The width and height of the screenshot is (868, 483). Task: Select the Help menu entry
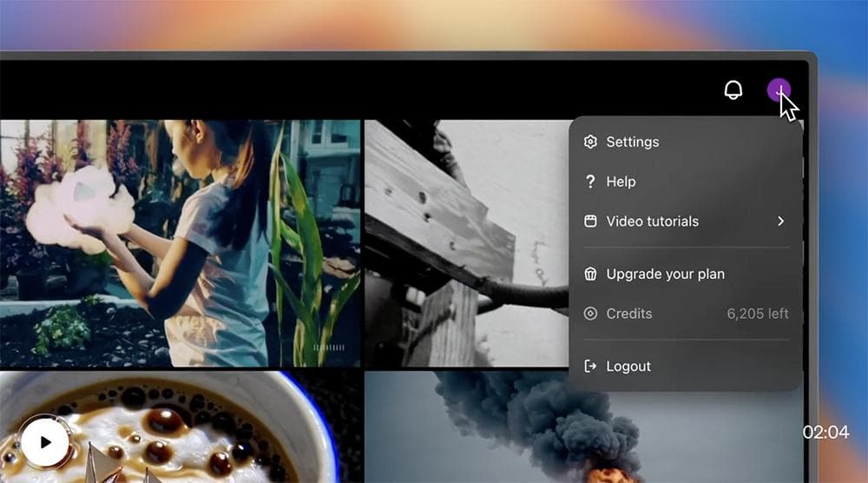tap(621, 182)
